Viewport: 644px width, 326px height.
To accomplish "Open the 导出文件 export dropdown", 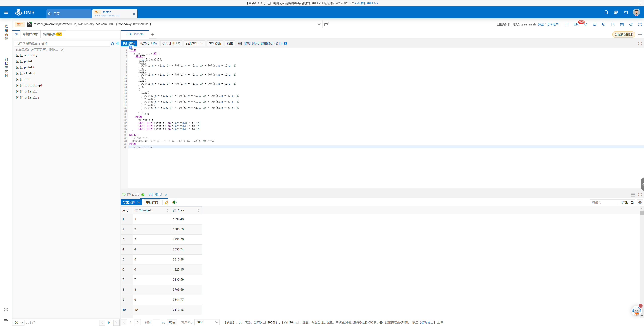I will tap(131, 202).
